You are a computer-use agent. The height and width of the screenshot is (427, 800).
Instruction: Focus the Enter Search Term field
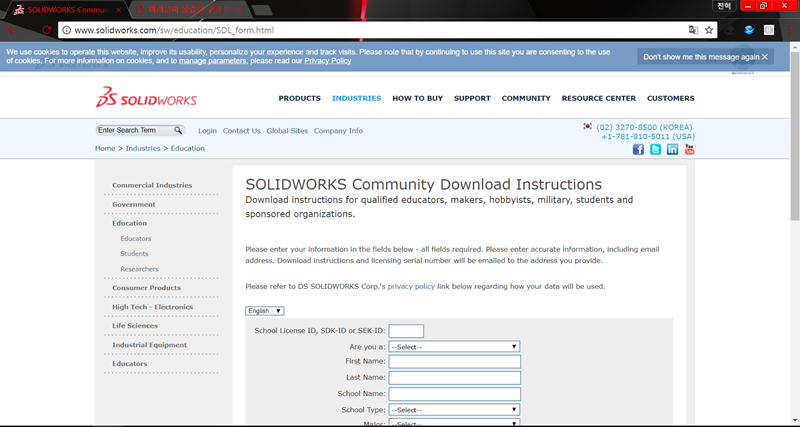tap(135, 131)
